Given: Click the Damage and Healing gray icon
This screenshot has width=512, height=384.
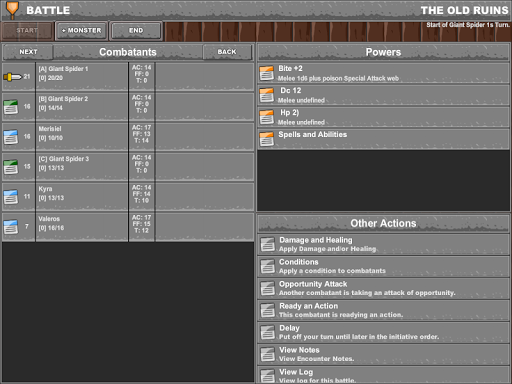Looking at the screenshot, I should coord(267,245).
